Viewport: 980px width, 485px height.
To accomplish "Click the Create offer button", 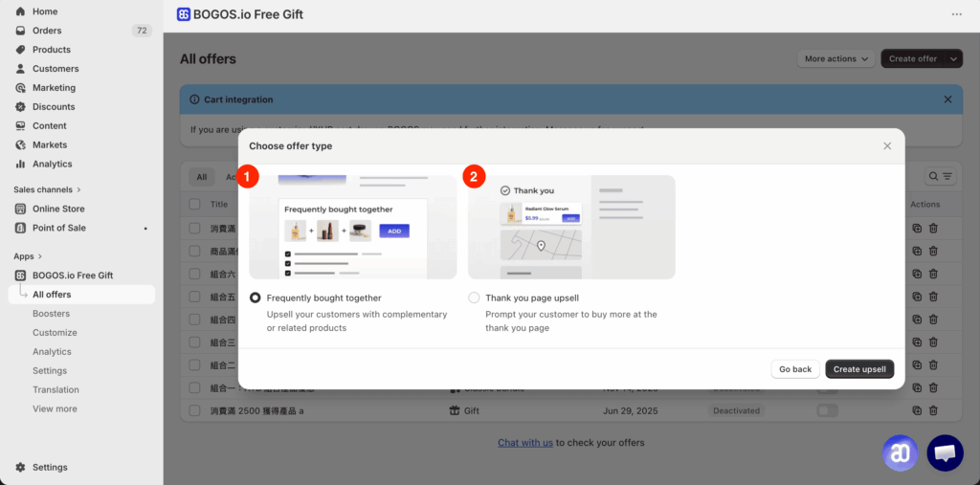I will point(913,58).
